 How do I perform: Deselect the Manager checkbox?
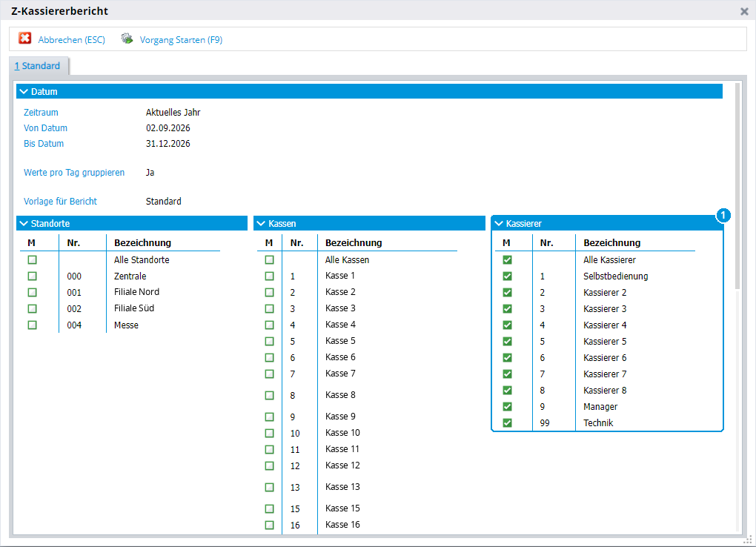[507, 407]
